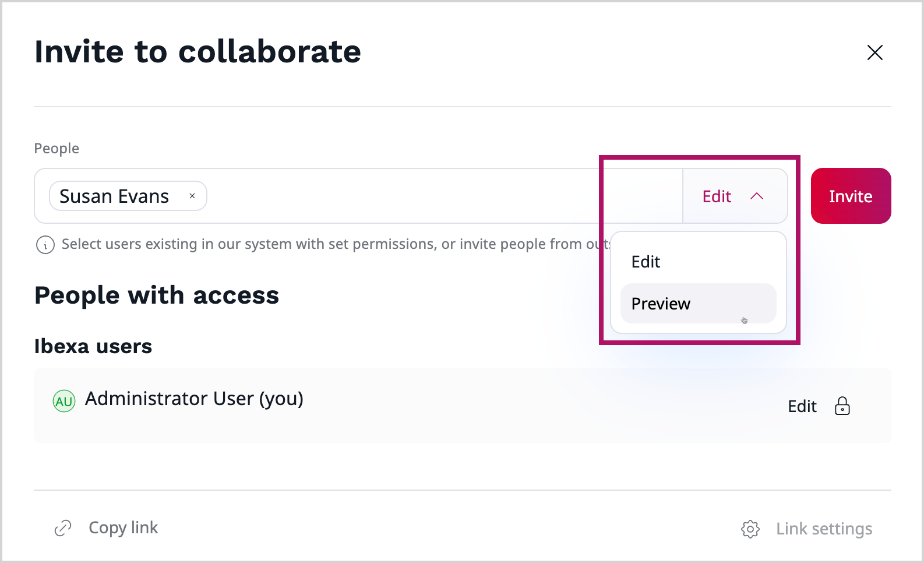Click Copy link at the bottom
Screen dimensions: 924x563
tap(123, 527)
